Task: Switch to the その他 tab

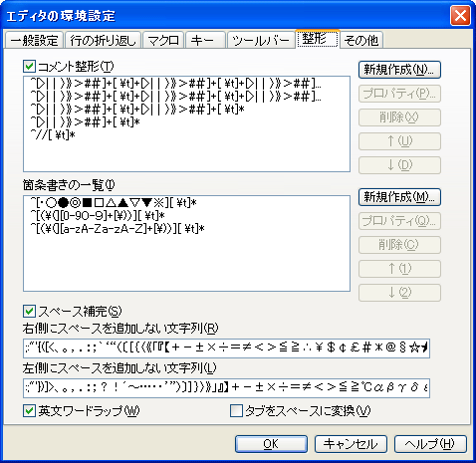Action: tap(361, 40)
